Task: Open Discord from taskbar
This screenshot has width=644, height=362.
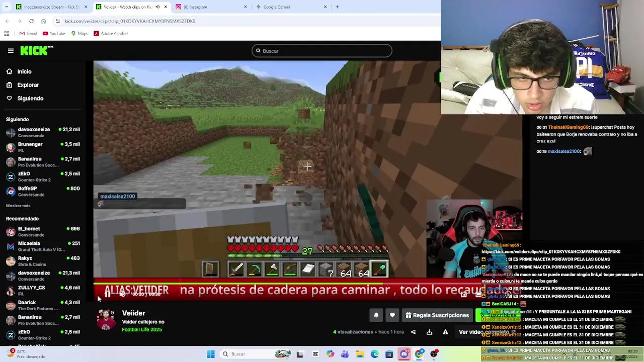Action: coord(404,354)
